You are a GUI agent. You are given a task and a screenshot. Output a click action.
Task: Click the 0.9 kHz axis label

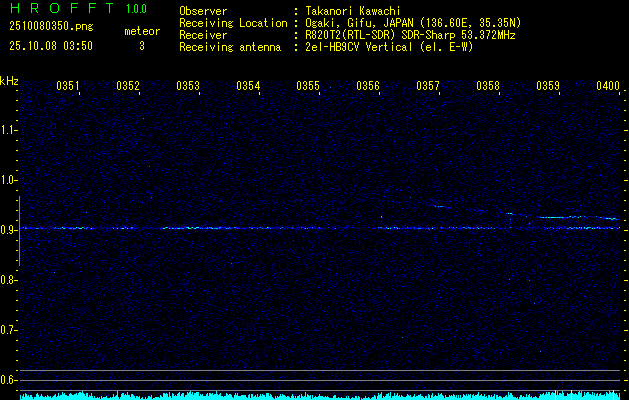8,230
